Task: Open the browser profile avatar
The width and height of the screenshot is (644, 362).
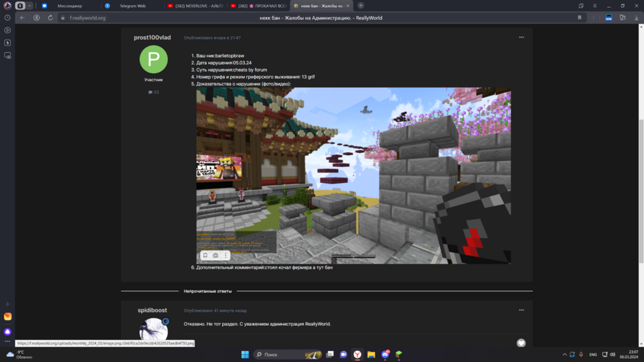Action: point(7,6)
